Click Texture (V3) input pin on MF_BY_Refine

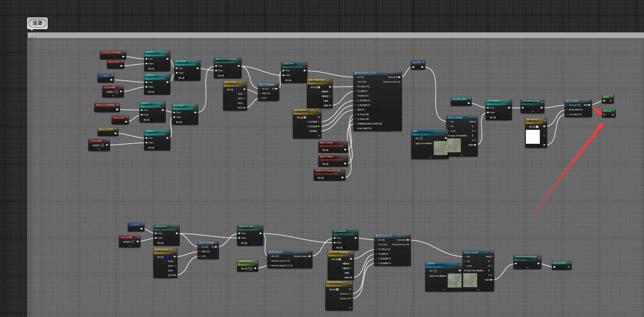(567, 105)
